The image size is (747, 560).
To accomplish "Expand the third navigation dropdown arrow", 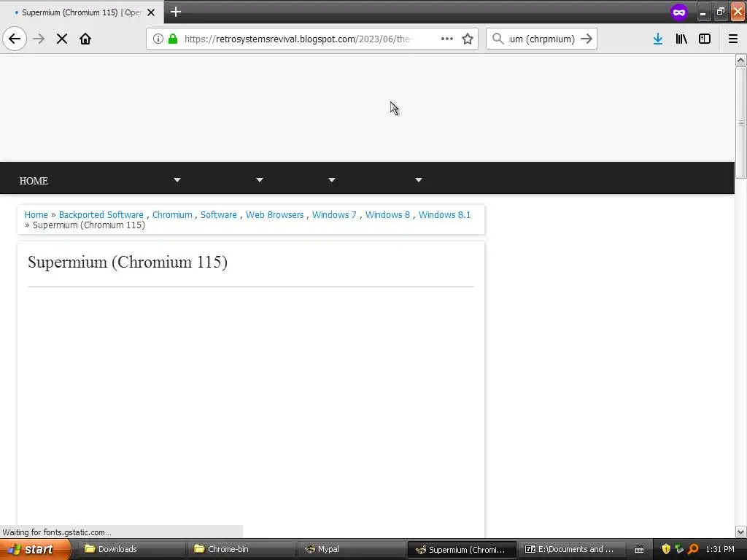I will pyautogui.click(x=332, y=180).
